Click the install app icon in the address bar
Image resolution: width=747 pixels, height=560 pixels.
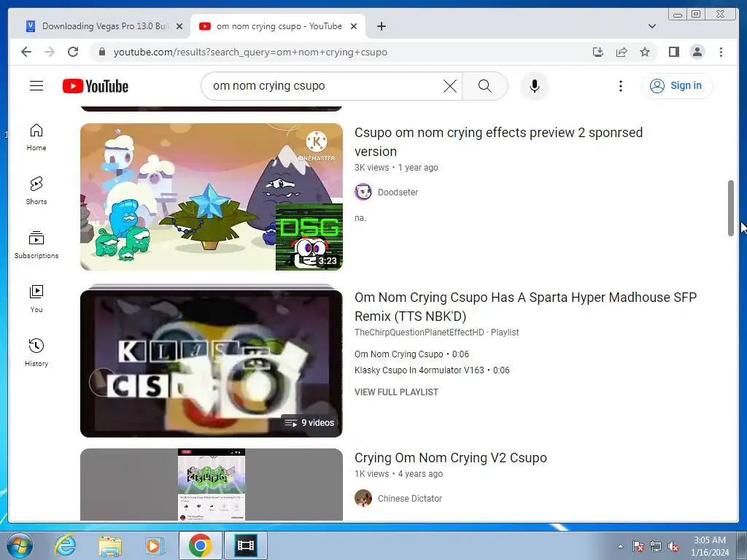598,52
